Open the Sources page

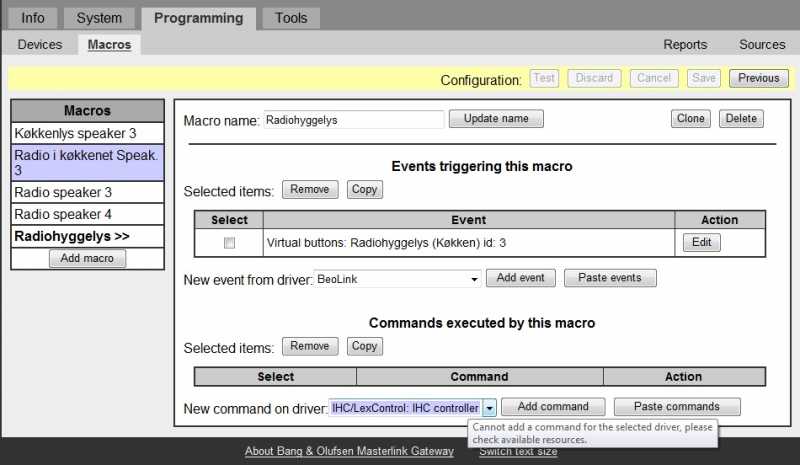click(762, 44)
